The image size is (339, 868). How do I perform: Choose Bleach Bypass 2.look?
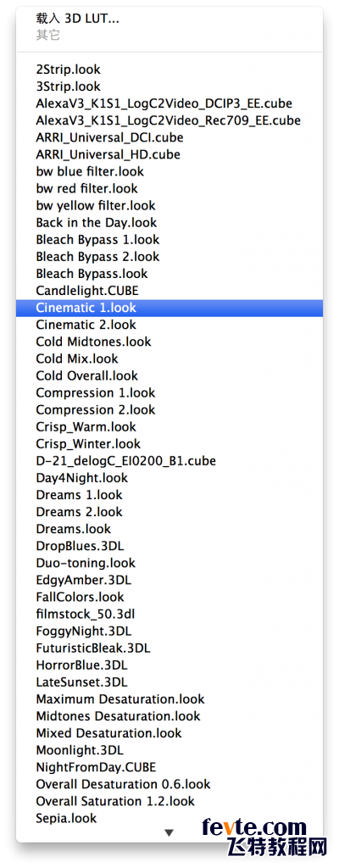(x=169, y=257)
